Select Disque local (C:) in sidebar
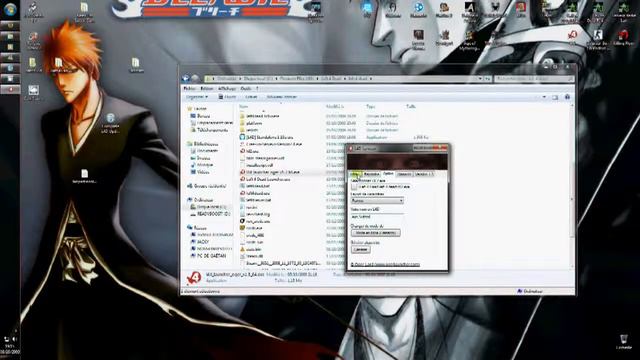This screenshot has height=360, width=640. 211,207
